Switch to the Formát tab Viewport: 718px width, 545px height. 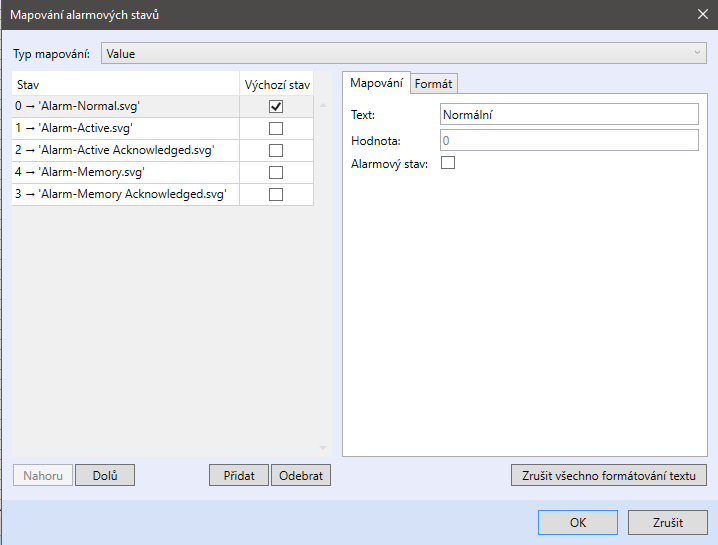click(433, 84)
